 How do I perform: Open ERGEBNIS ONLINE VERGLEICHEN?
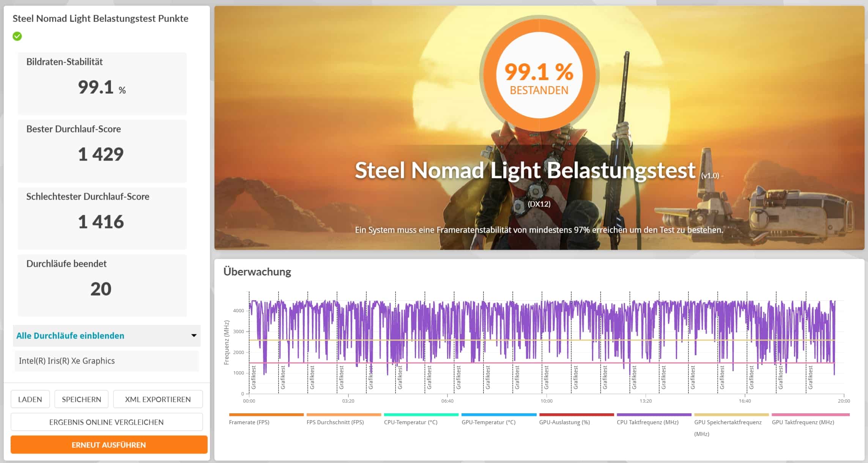pos(107,422)
